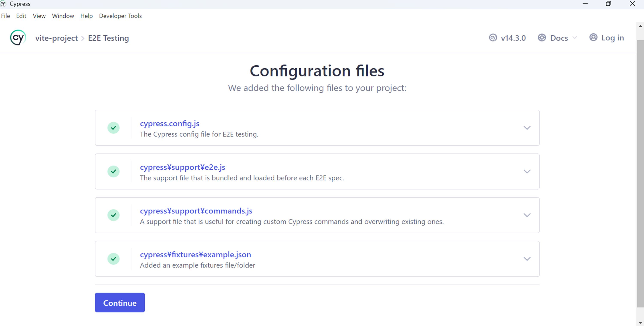The width and height of the screenshot is (644, 326).
Task: Expand the cypress¥support¥commands.js file details
Action: (527, 215)
